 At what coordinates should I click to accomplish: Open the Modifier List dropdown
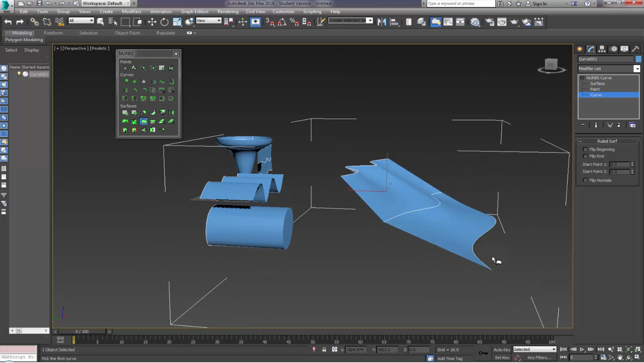636,69
